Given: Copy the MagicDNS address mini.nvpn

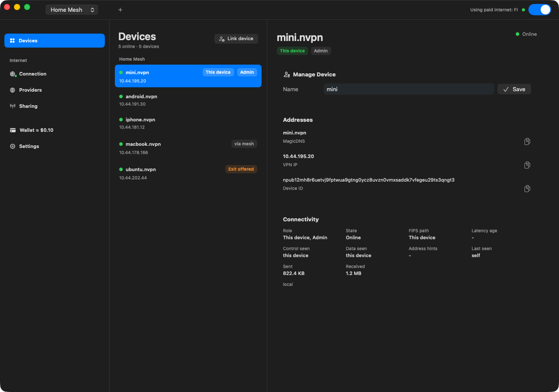Looking at the screenshot, I should coord(527,141).
